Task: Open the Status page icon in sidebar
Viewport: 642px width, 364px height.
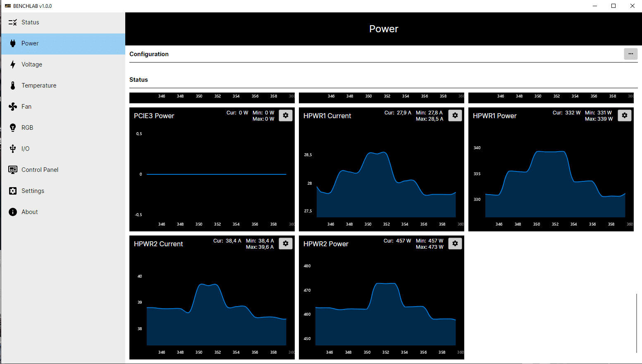Action: [13, 22]
